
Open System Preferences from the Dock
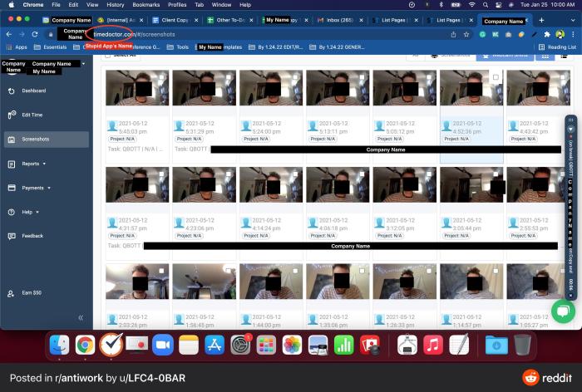click(x=240, y=345)
